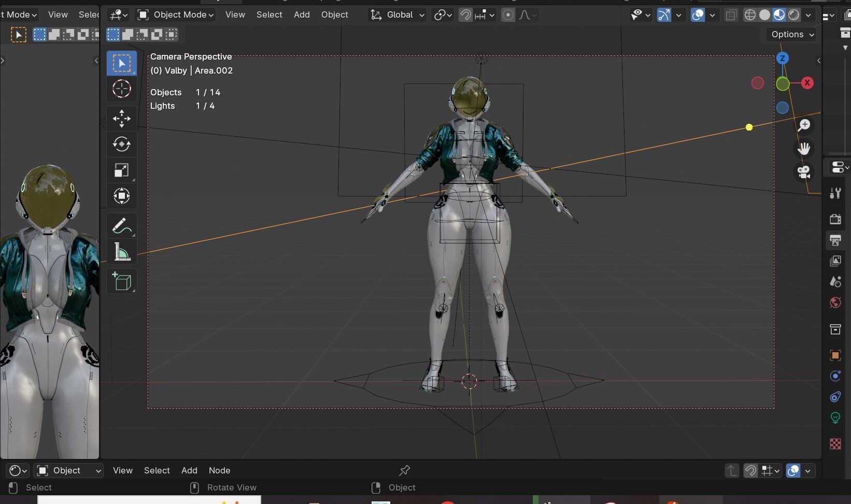
Task: Expand the overlays options dropdown arrow
Action: 713,15
